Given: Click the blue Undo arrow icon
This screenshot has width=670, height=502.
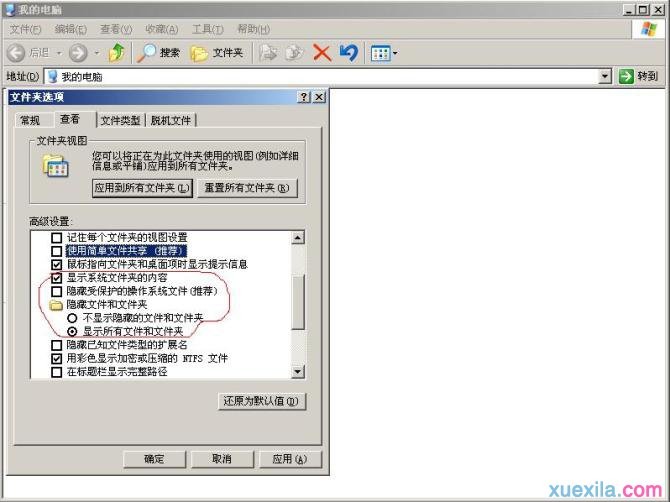Looking at the screenshot, I should coord(348,52).
